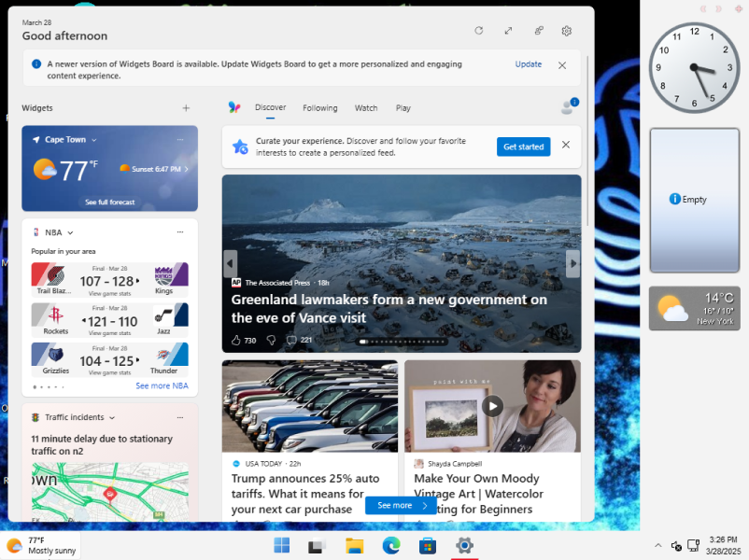749x560 pixels.
Task: Click the Get started button
Action: pyautogui.click(x=524, y=147)
